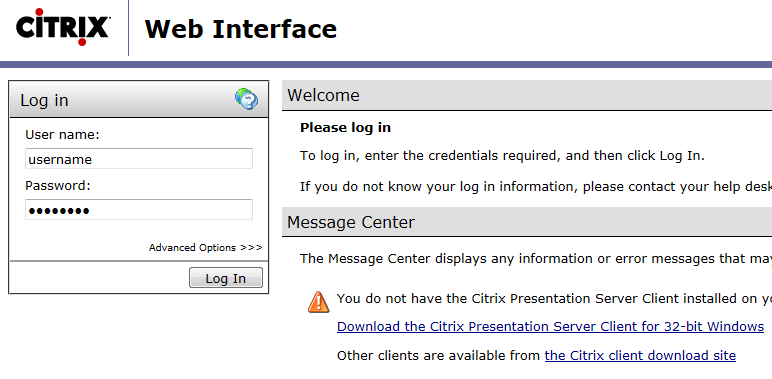The image size is (772, 379).
Task: Click the orange warning triangle icon
Action: tap(319, 302)
